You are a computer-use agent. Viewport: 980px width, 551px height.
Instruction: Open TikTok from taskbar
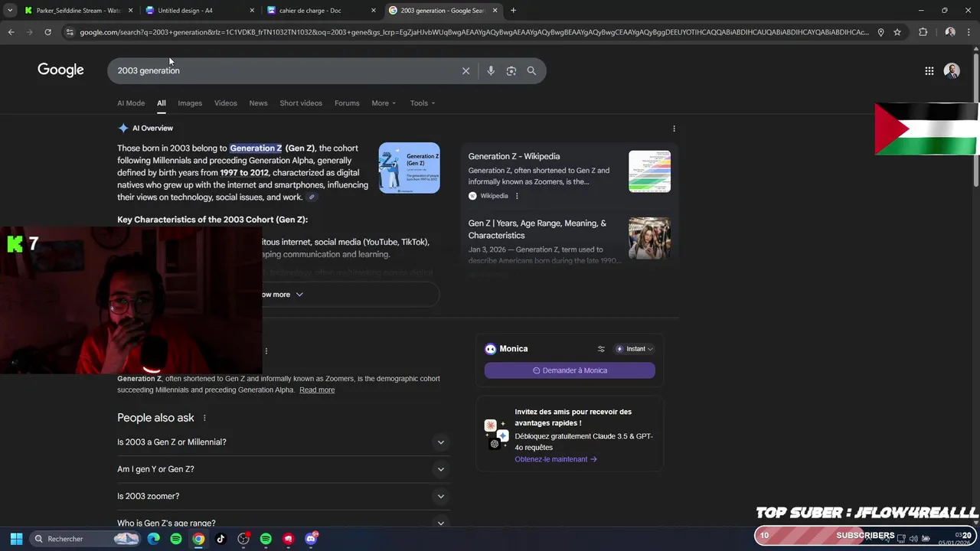pos(220,539)
